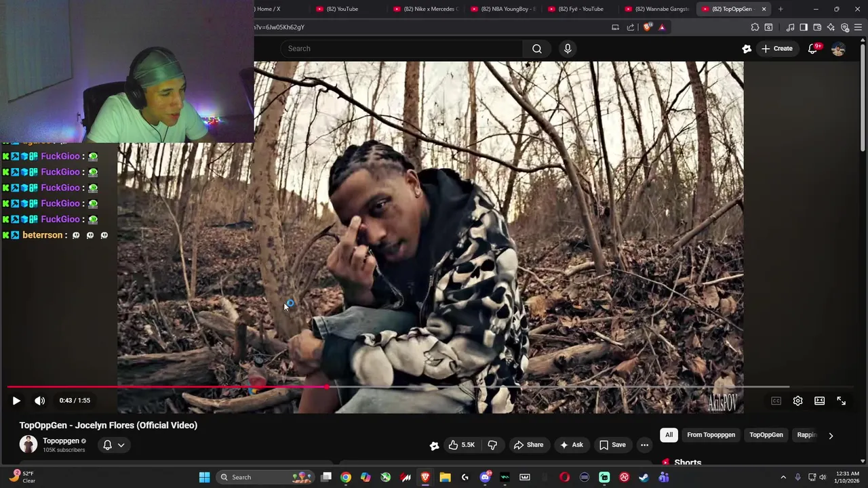Screen dimensions: 868x488
Task: Open the browser extensions puzzle icon
Action: (755, 27)
